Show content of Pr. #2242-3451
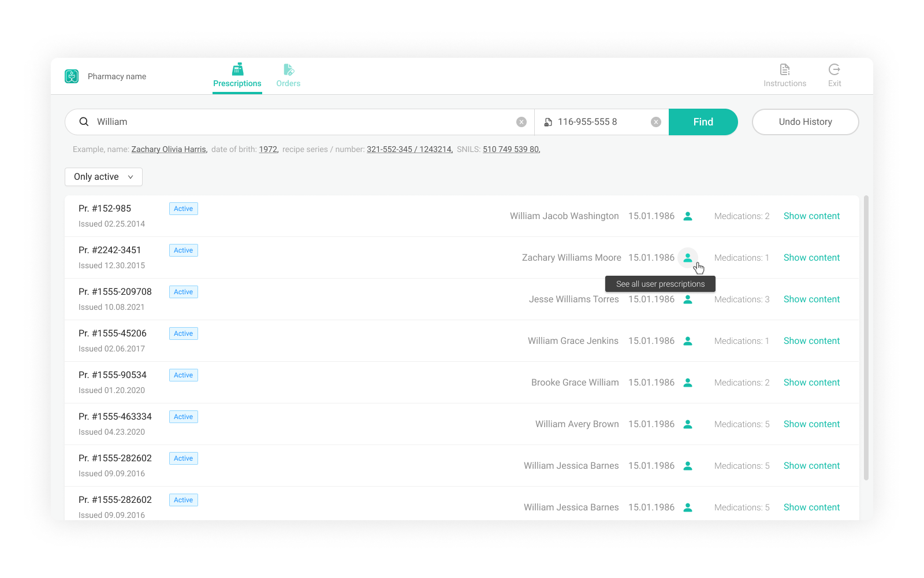 point(811,258)
